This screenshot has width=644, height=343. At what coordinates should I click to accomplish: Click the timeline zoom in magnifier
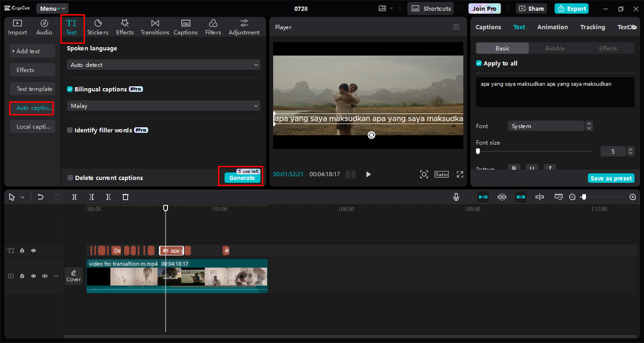coord(633,197)
